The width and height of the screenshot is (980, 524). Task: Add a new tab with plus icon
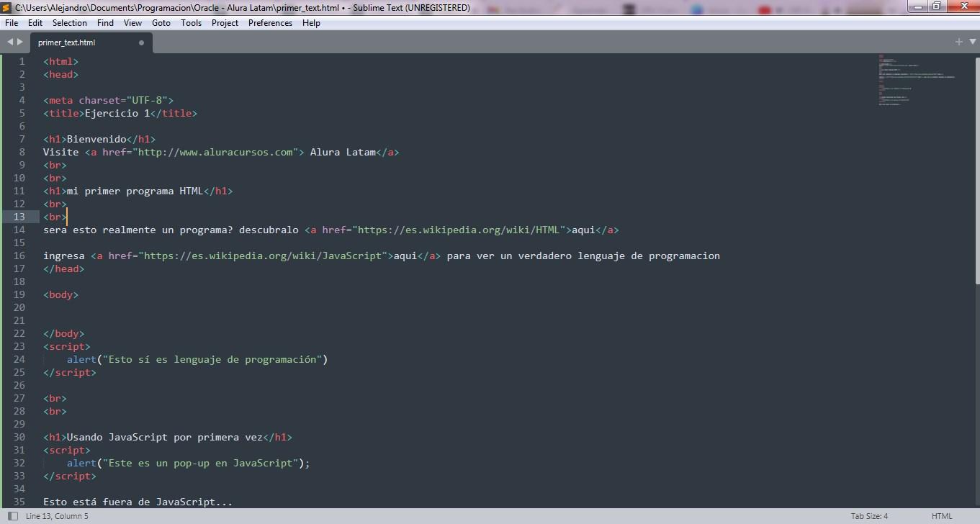coord(958,42)
